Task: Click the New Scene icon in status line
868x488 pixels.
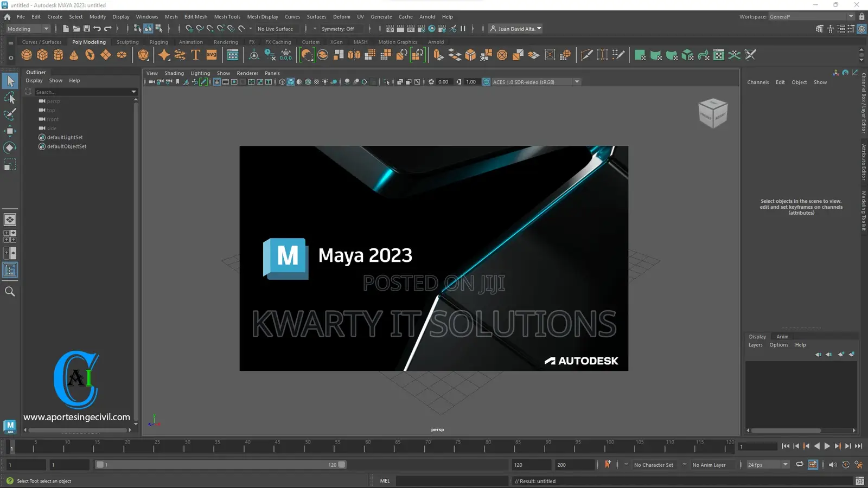Action: [66, 29]
